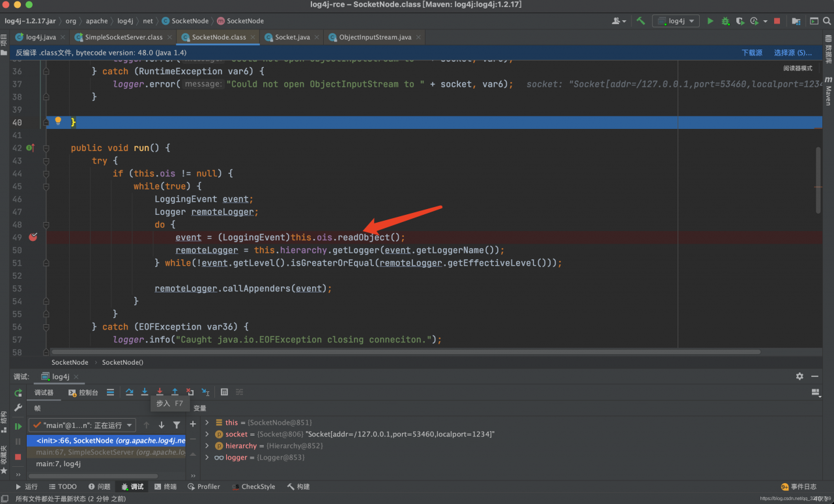Open the project structure folder icon
This screenshot has width=834, height=504.
[796, 21]
